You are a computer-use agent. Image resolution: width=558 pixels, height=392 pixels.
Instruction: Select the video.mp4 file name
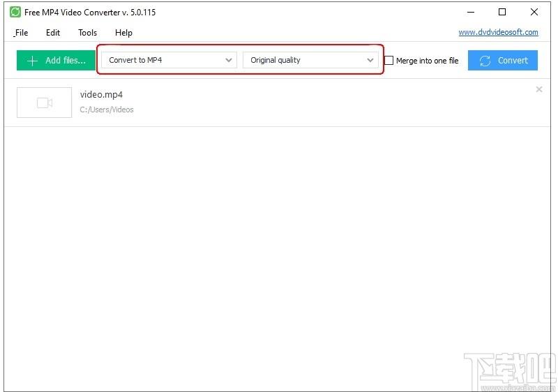101,95
